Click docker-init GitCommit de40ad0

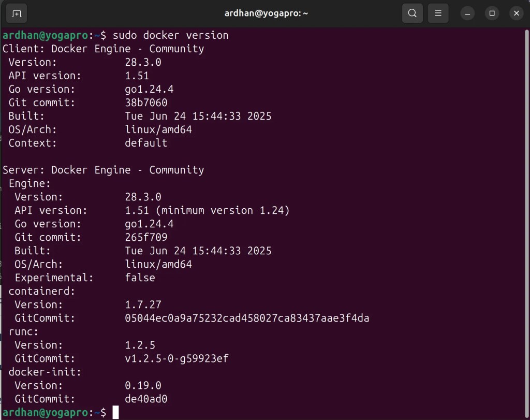[x=146, y=399]
